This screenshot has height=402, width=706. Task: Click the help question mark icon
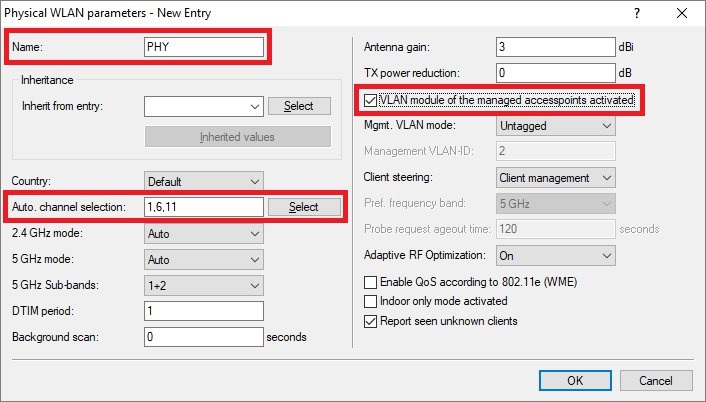tap(636, 14)
